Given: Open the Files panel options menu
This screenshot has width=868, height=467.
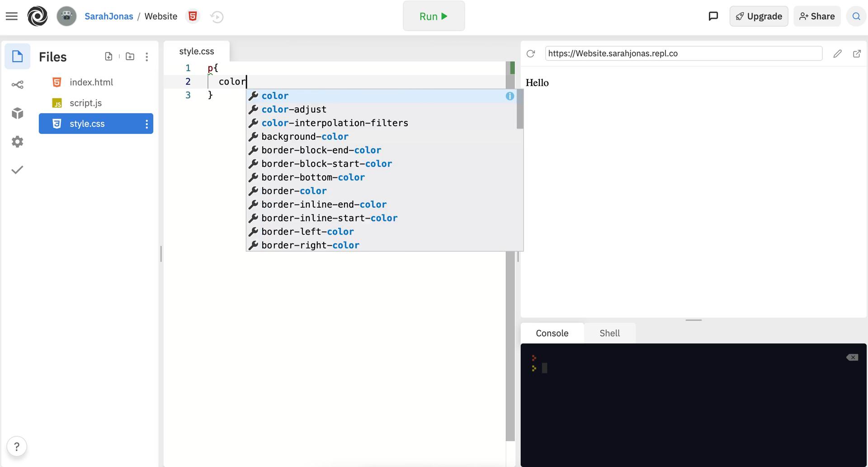Looking at the screenshot, I should pyautogui.click(x=146, y=56).
